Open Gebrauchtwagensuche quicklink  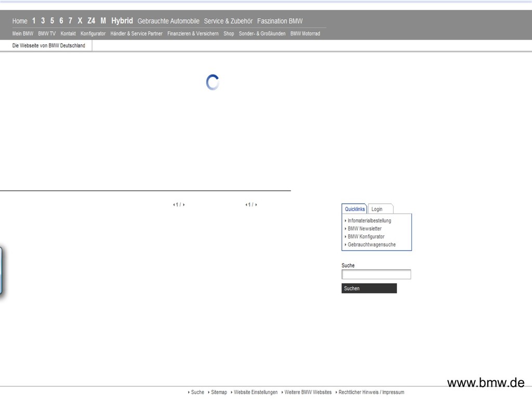[x=371, y=245]
